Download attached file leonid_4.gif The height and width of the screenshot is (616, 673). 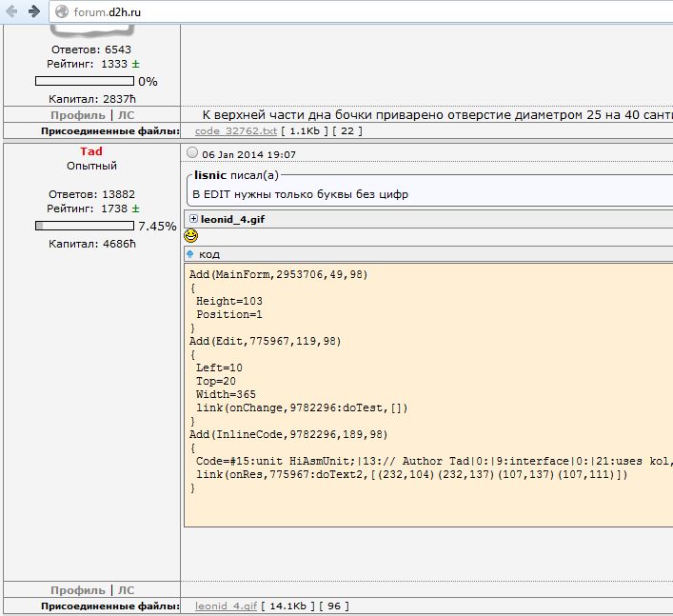[226, 606]
